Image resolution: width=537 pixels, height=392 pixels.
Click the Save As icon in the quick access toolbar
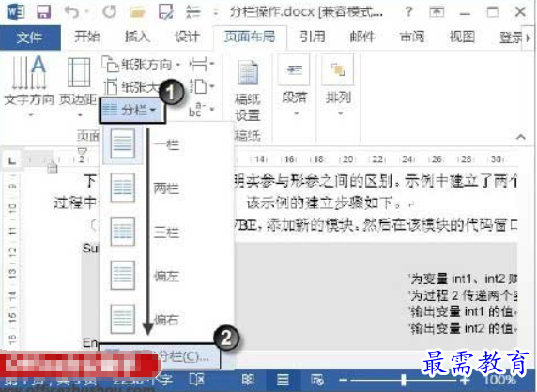tap(166, 12)
